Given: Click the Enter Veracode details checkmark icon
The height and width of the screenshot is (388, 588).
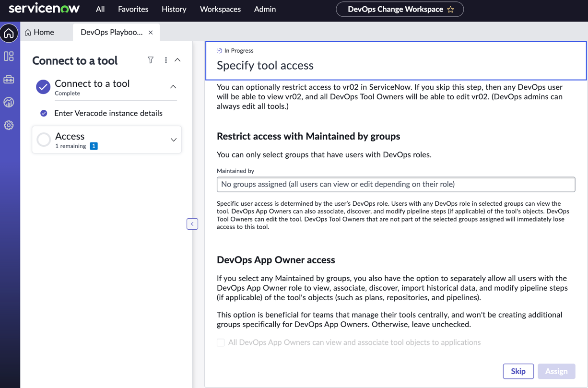Looking at the screenshot, I should point(44,113).
